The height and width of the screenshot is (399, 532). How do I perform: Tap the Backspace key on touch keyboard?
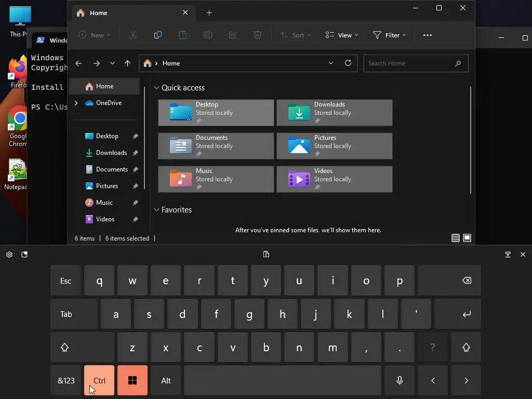pos(449,281)
